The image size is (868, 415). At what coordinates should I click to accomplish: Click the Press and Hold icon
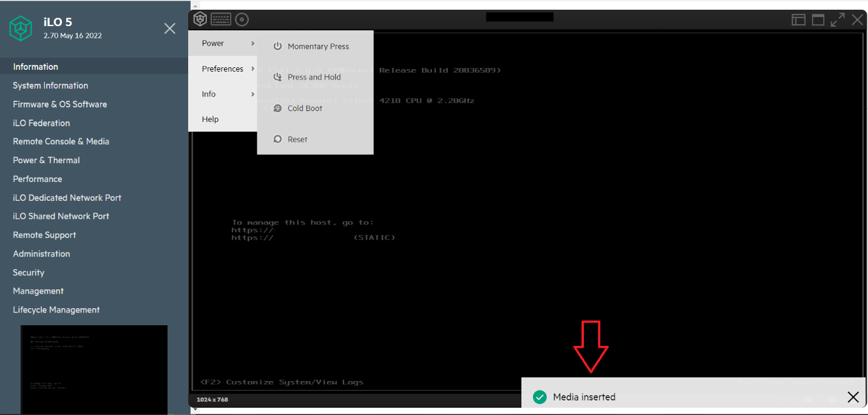click(x=277, y=77)
